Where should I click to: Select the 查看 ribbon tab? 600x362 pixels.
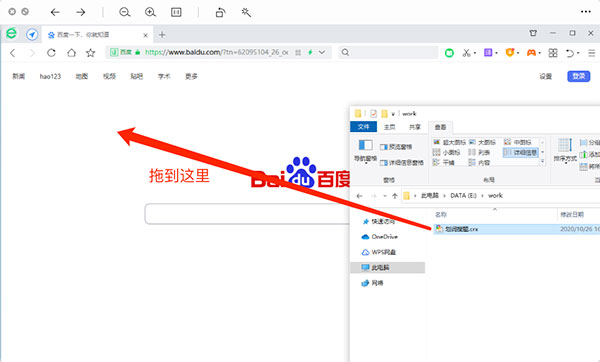(x=440, y=127)
